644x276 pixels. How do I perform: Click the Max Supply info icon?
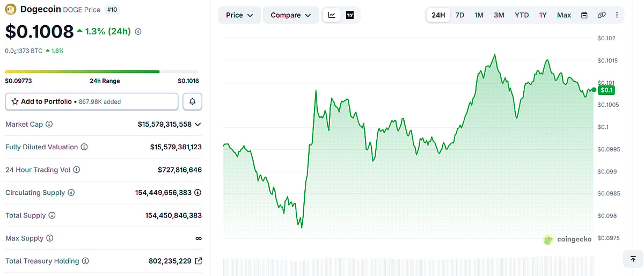point(50,238)
